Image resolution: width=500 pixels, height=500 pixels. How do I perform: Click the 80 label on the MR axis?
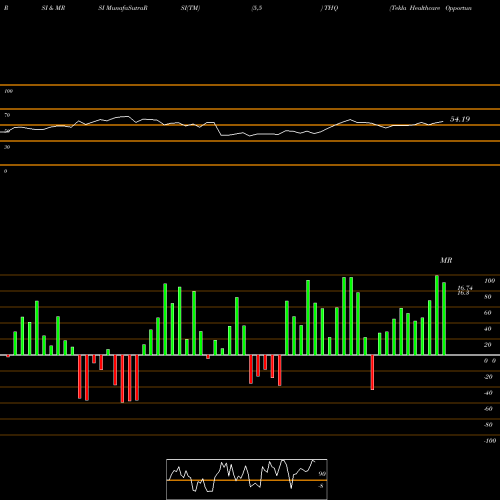[488, 297]
